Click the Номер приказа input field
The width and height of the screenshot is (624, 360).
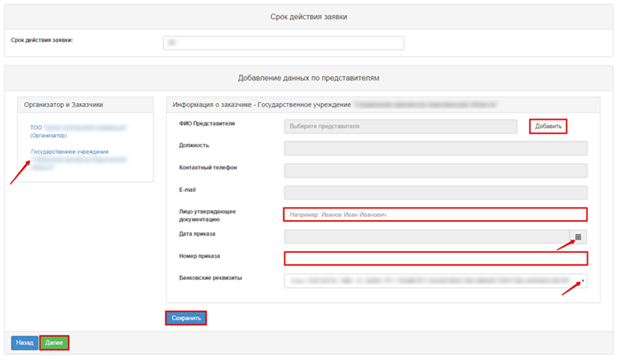(x=436, y=259)
